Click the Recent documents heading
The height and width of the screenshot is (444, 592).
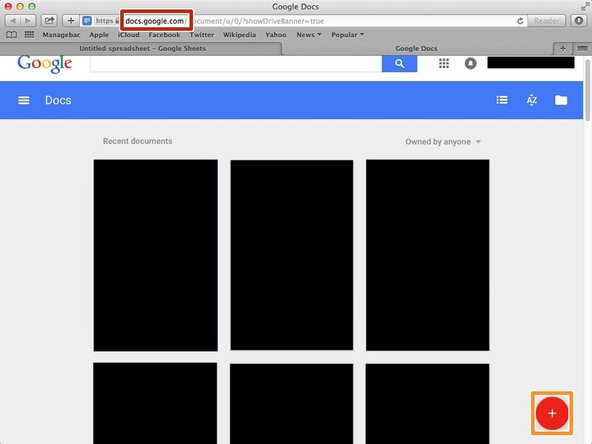coord(137,141)
